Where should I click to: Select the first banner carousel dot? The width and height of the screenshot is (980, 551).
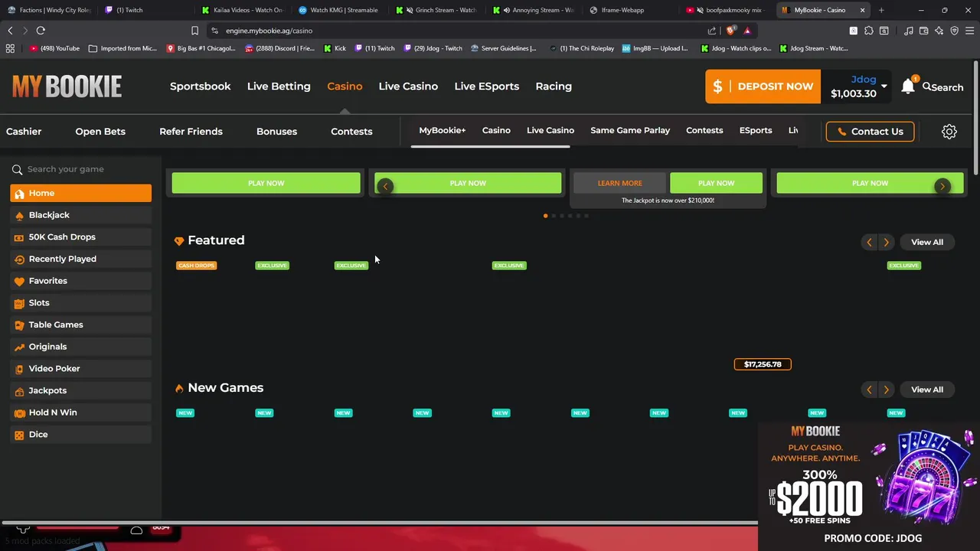click(x=545, y=216)
